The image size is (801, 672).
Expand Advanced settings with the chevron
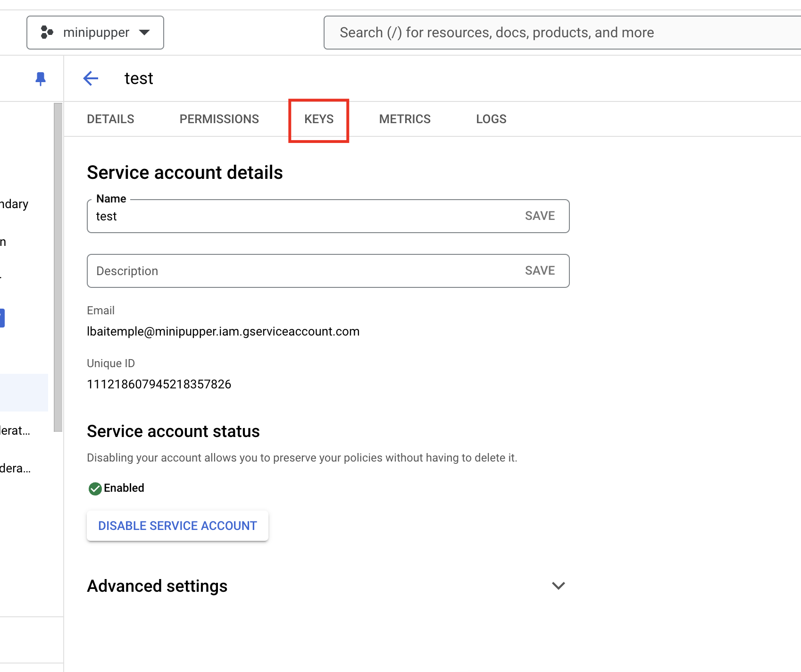pos(558,586)
